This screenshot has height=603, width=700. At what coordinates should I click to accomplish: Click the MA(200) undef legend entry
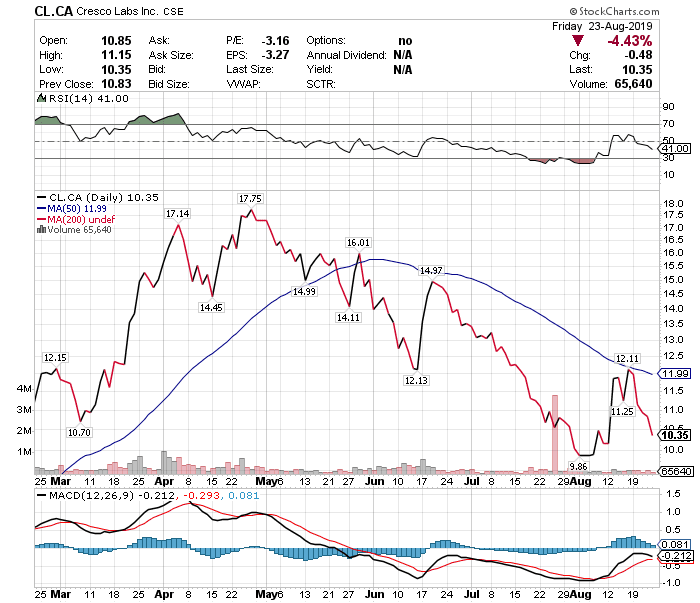[81, 219]
